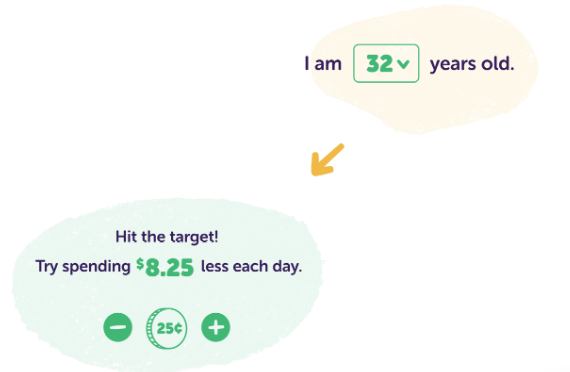Click the $8.25 savings amount

tap(165, 267)
